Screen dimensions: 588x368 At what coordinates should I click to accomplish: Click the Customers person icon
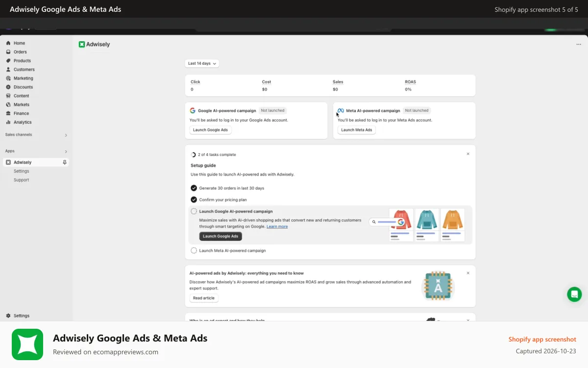point(8,70)
